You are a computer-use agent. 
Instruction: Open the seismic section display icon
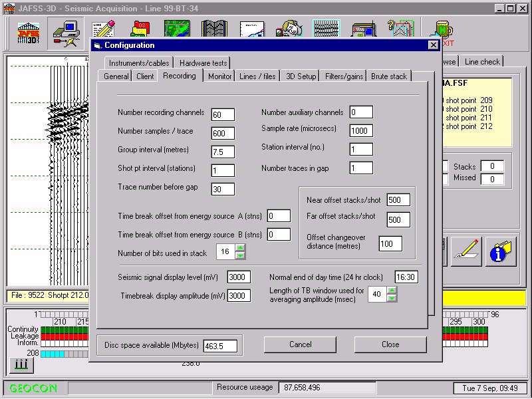(x=214, y=29)
